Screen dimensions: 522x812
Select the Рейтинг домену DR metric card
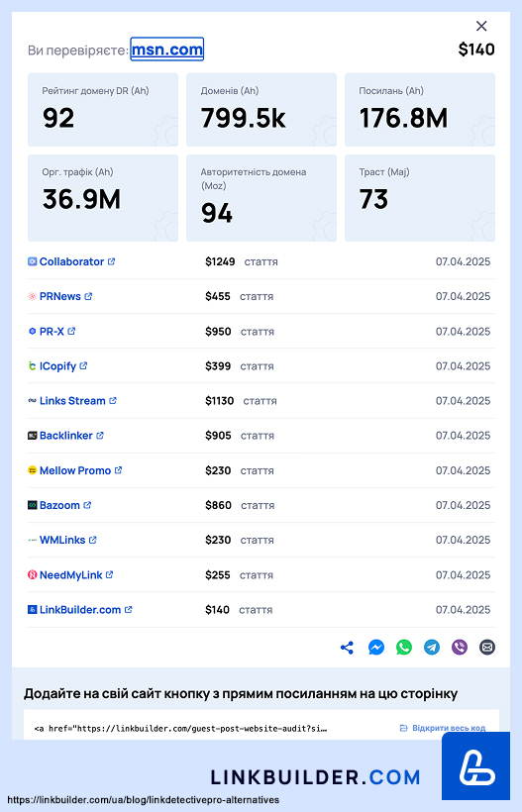pyautogui.click(x=103, y=109)
